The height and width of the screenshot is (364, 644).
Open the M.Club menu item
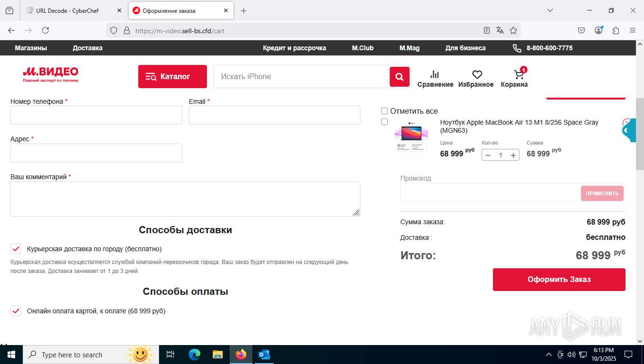tap(363, 48)
